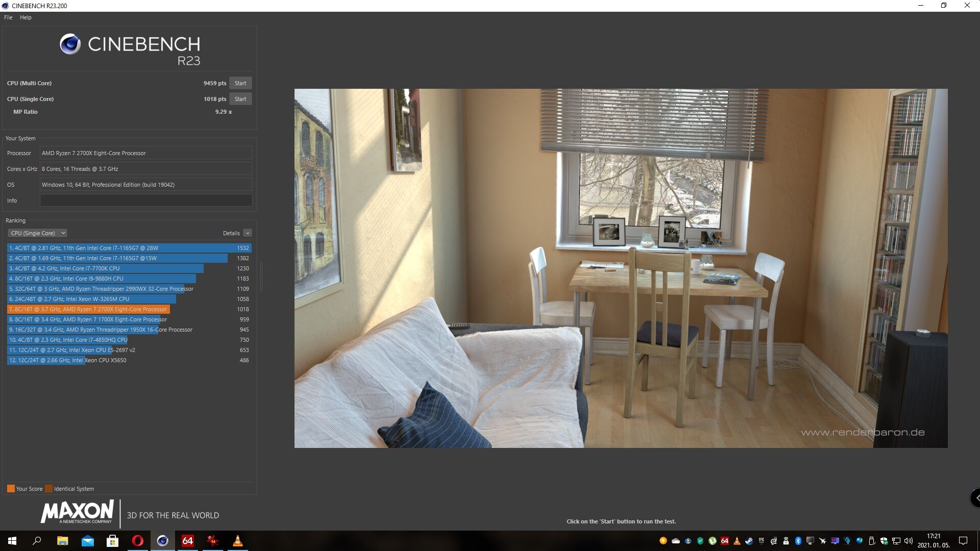Select ranking row 11 Xeon E5-2697 v2
The image size is (980, 551).
(129, 350)
